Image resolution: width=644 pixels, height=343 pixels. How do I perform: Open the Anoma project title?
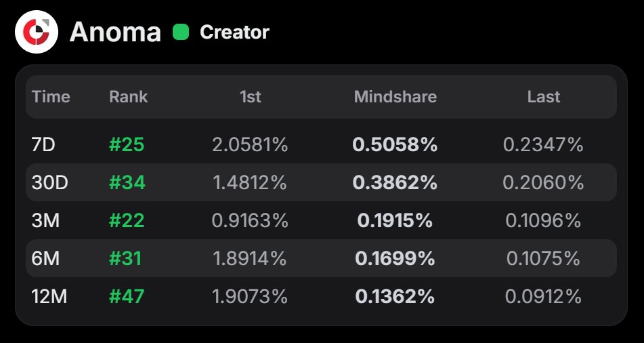click(x=115, y=32)
